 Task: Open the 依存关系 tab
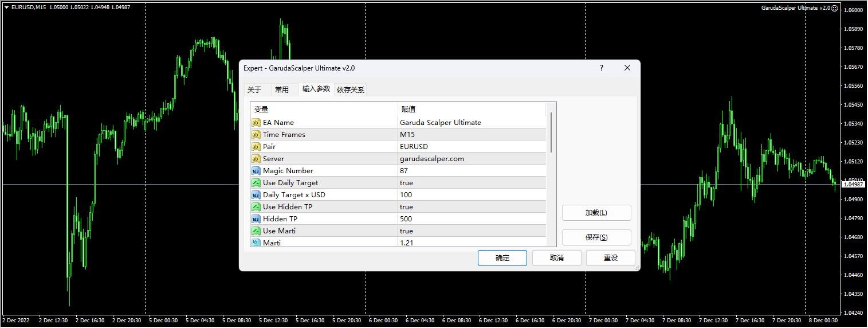click(351, 89)
